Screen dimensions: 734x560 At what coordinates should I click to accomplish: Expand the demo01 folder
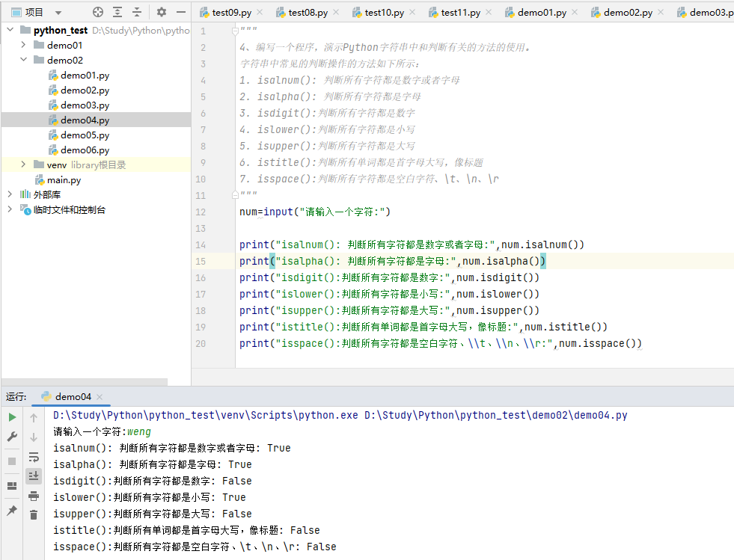click(23, 45)
